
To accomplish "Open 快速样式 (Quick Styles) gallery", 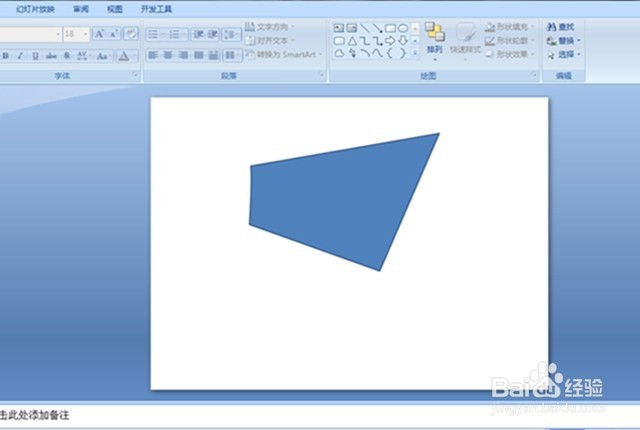I will (x=465, y=42).
